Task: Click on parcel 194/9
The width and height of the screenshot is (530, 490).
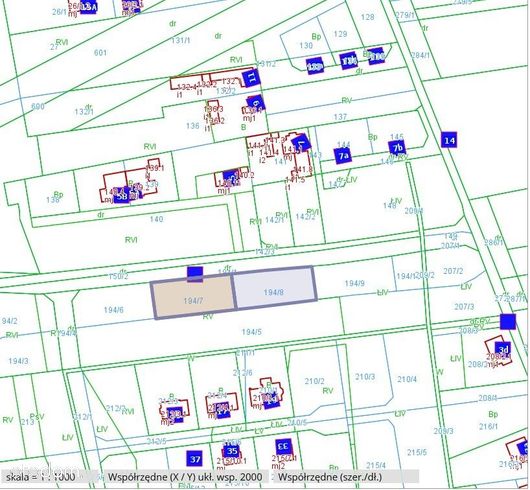Action: tap(355, 283)
